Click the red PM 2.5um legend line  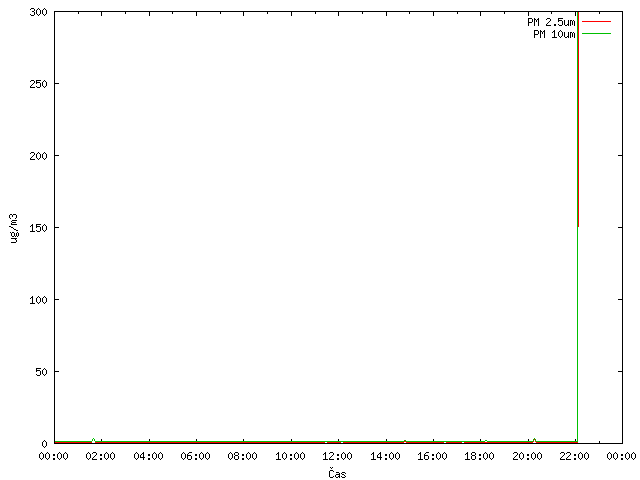pos(596,21)
